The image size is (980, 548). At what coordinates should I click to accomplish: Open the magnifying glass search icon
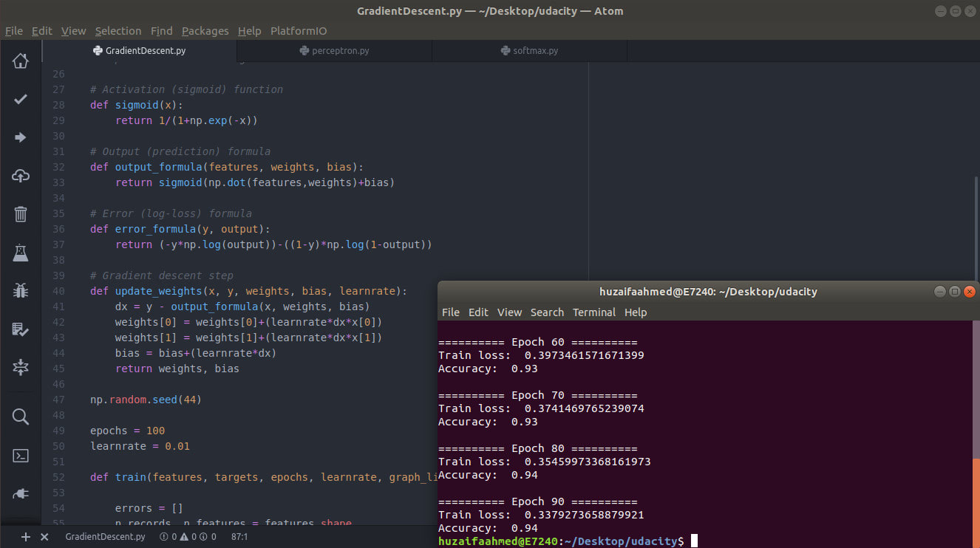(x=21, y=417)
